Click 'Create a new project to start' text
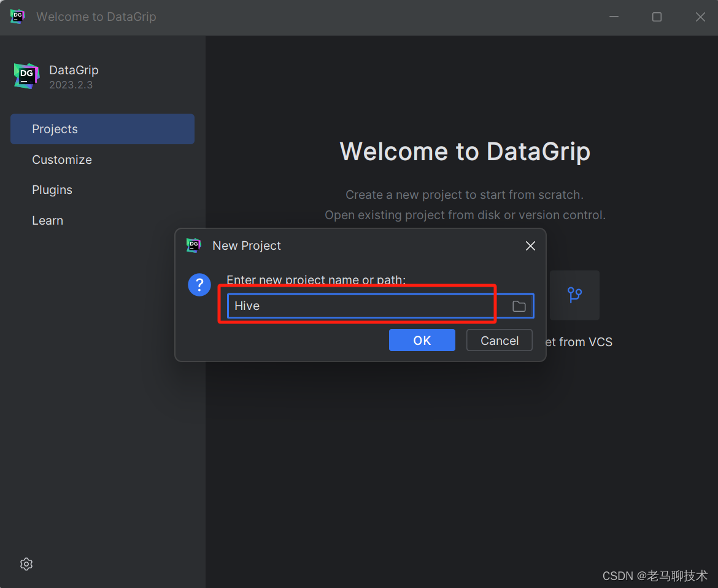This screenshot has height=588, width=718. tap(465, 195)
